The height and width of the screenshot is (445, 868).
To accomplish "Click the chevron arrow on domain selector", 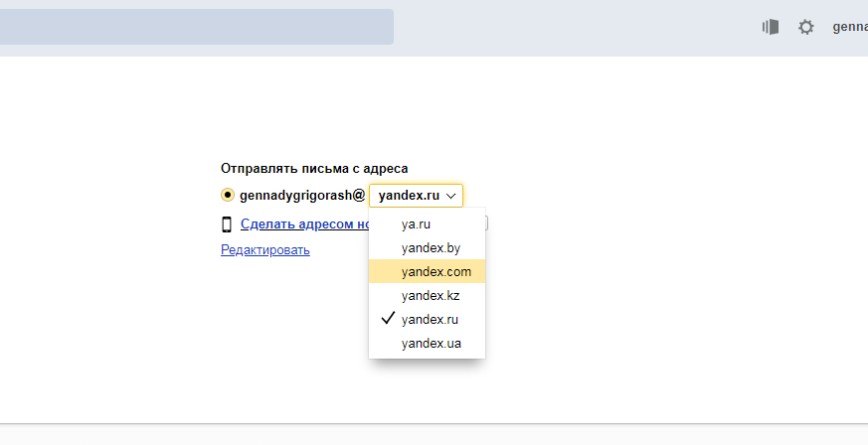I will (451, 197).
